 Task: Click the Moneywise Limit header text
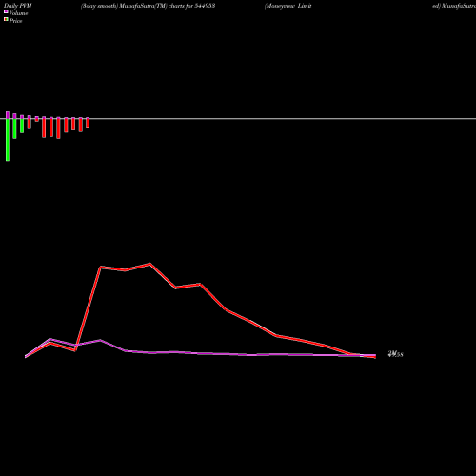[x=288, y=6]
